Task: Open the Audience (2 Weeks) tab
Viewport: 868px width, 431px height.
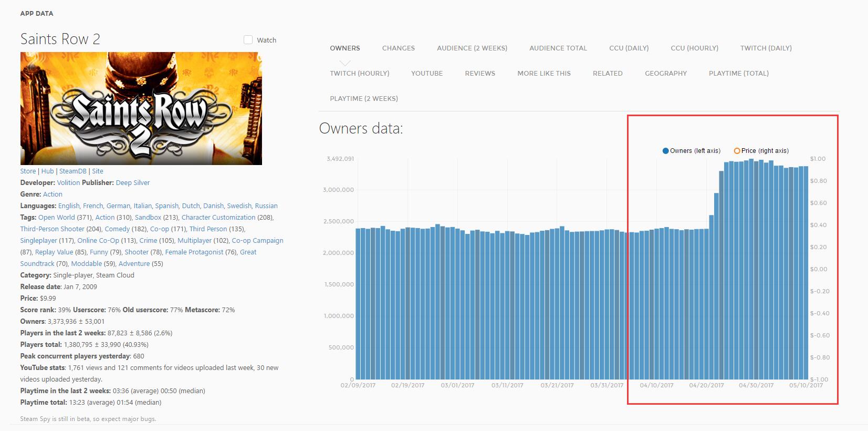Action: pos(472,48)
